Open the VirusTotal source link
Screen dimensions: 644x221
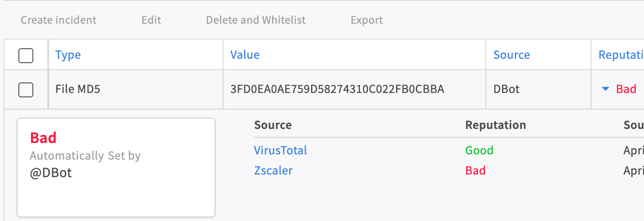pos(280,150)
